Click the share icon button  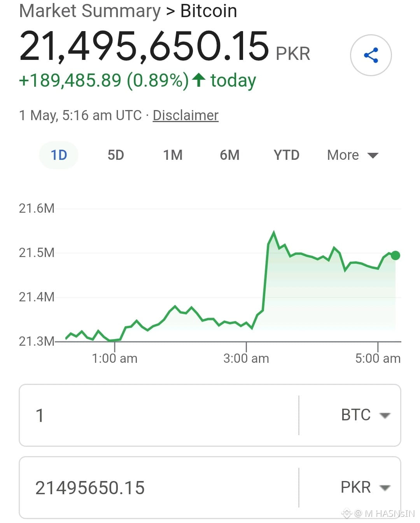(x=371, y=55)
